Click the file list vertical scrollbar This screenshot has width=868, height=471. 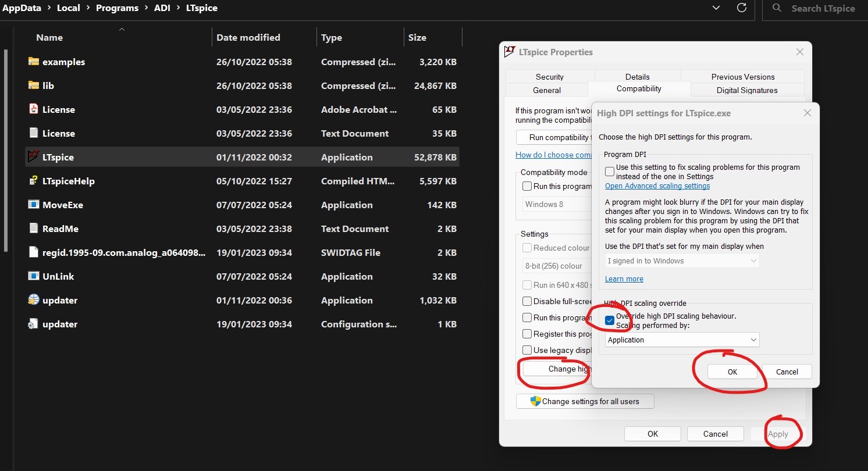pyautogui.click(x=5, y=150)
